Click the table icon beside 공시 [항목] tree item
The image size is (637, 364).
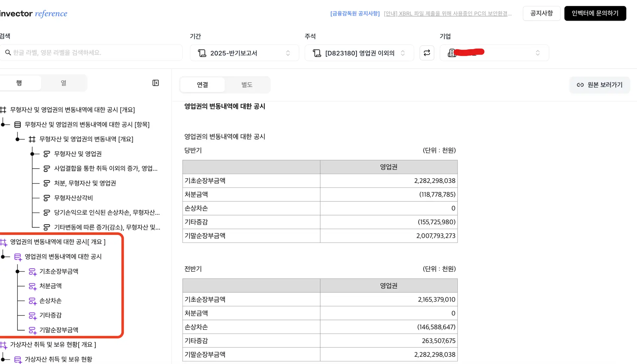coord(17,124)
